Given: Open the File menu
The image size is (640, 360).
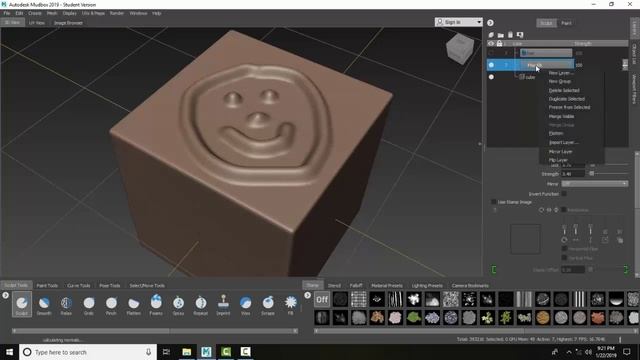Looking at the screenshot, I should coord(7,13).
